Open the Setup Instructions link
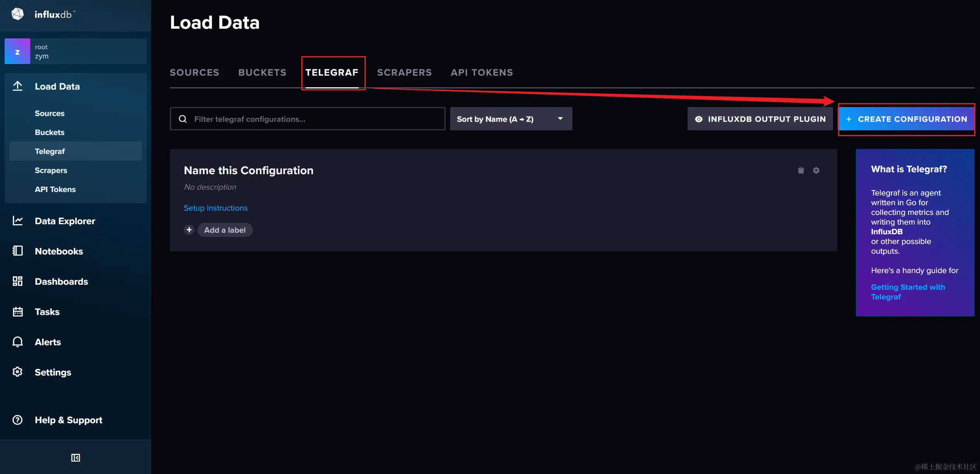The image size is (980, 474). [216, 208]
